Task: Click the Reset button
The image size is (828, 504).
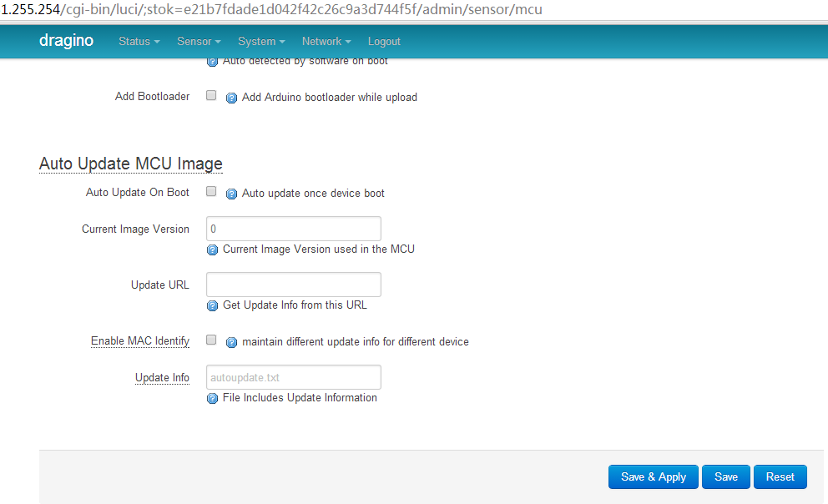Action: [780, 477]
